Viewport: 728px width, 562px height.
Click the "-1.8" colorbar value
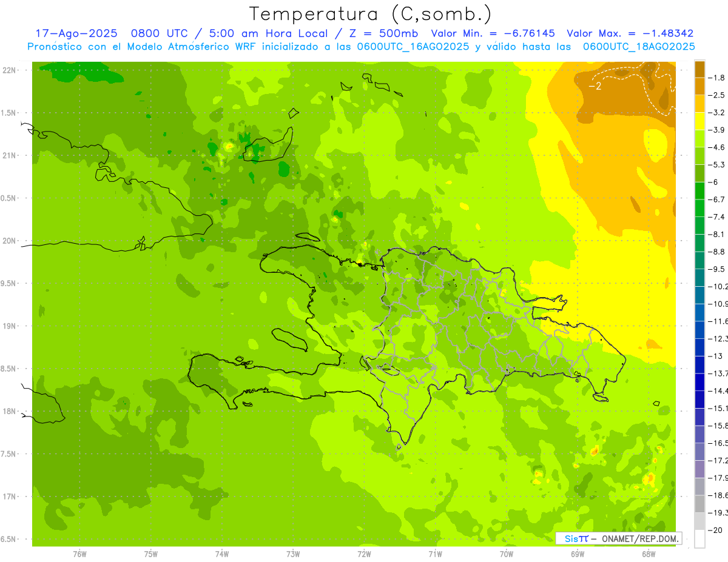pos(716,78)
